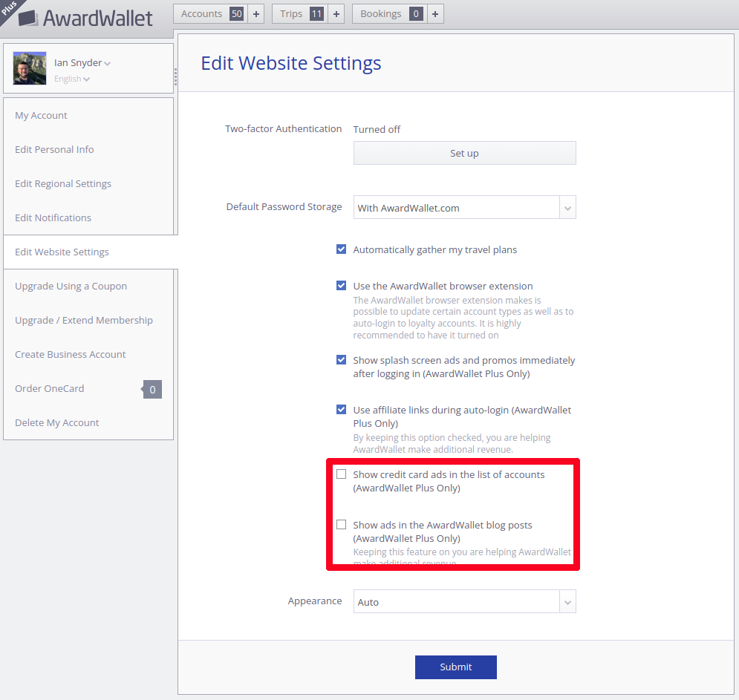Open the Order OneCard count badge
This screenshot has height=700, width=739.
[x=152, y=389]
